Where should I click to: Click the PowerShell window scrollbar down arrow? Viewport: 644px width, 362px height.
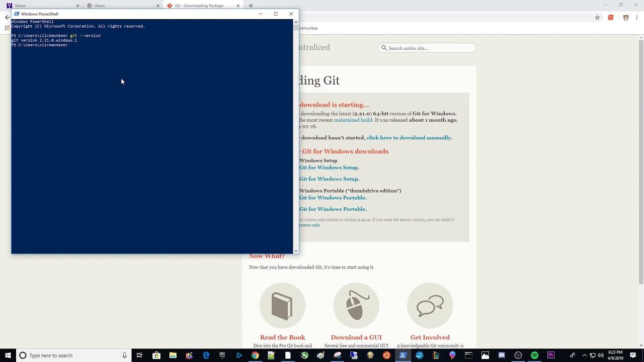coord(296,250)
